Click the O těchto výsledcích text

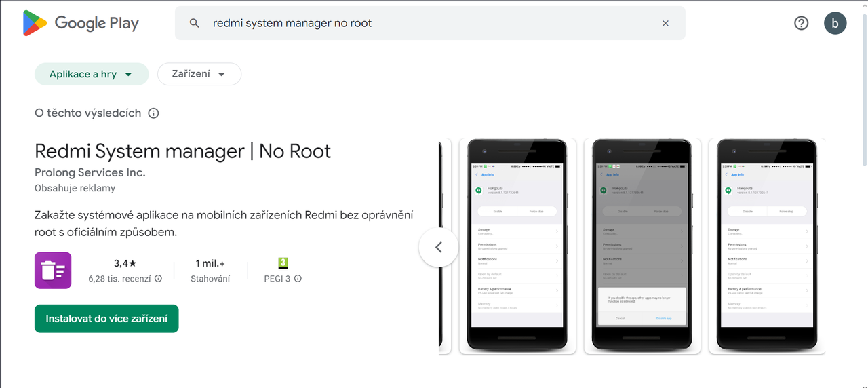[88, 113]
